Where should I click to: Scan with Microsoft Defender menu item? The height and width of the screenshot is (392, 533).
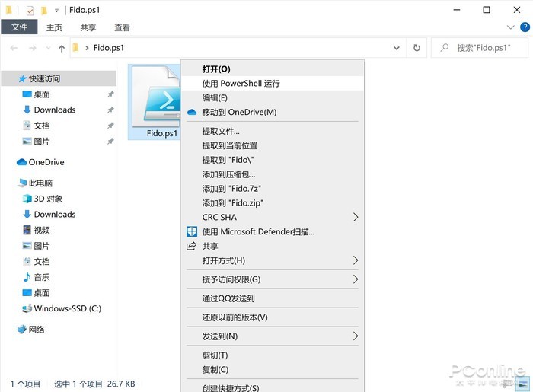click(x=273, y=231)
